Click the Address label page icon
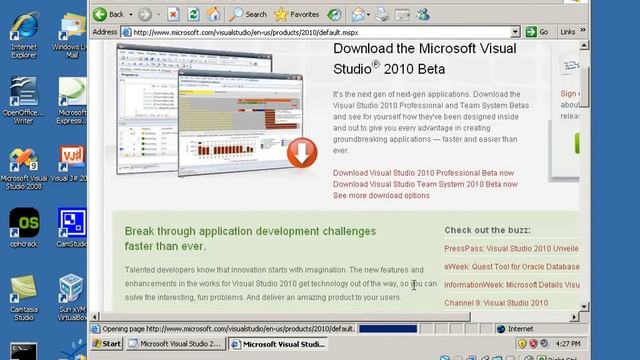 click(x=127, y=32)
